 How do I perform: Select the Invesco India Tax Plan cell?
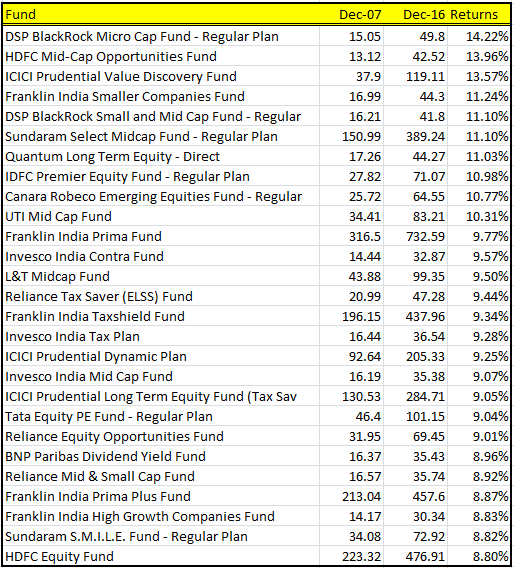[161, 337]
